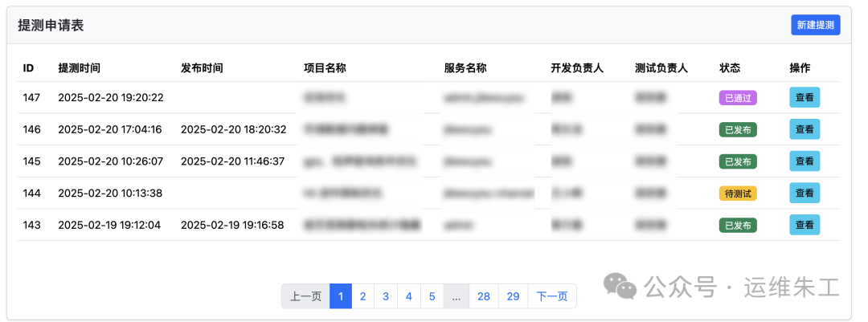
Task: View details of request 144
Action: [804, 193]
